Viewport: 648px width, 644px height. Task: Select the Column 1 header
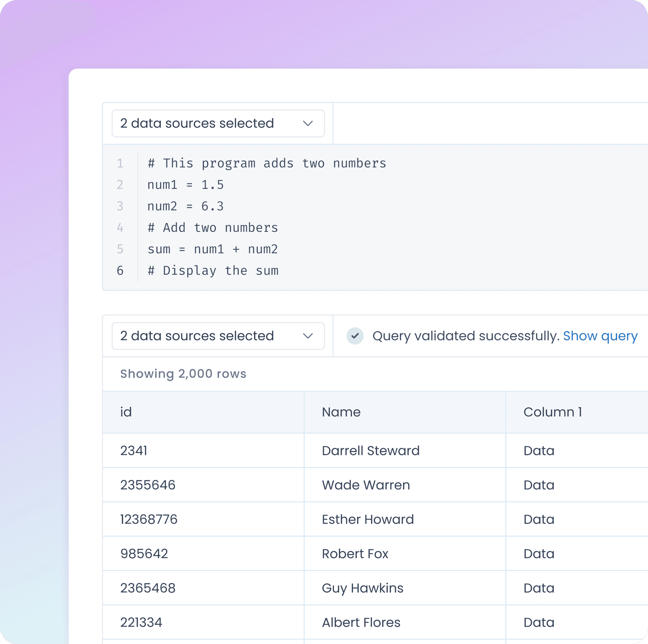(x=552, y=412)
